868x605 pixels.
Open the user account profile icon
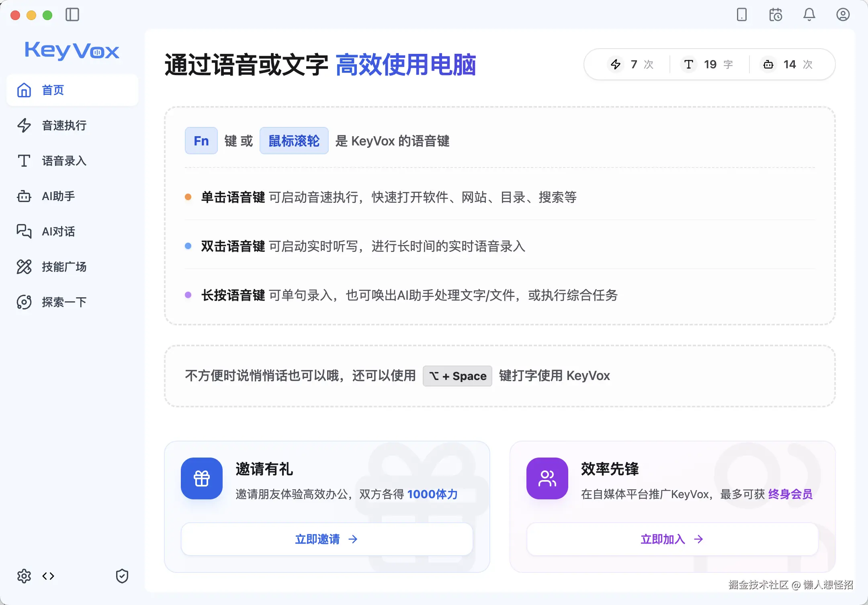[x=843, y=15]
